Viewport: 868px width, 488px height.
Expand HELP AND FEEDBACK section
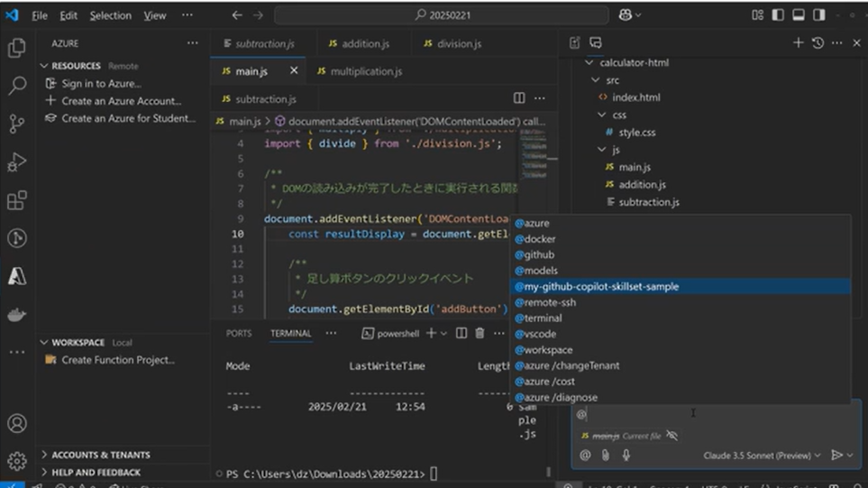coord(44,472)
